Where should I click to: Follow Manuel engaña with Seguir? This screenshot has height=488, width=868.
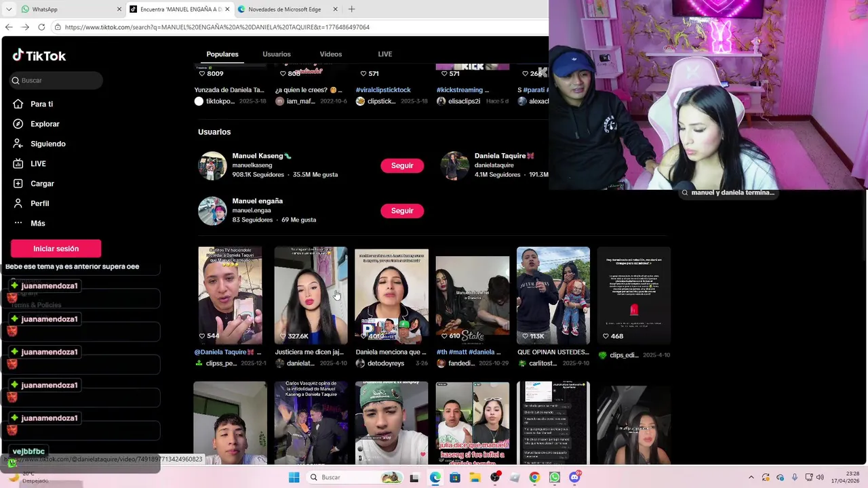[402, 211]
